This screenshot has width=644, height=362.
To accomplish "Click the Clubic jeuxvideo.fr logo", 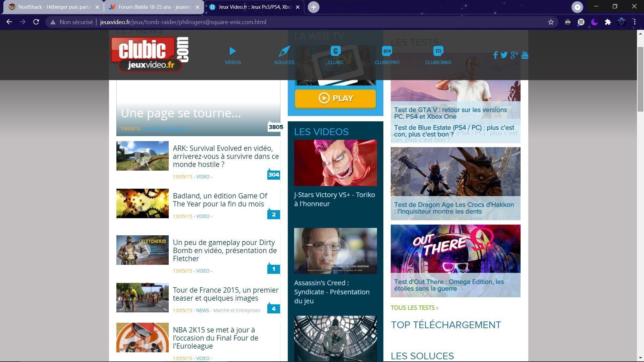I will pyautogui.click(x=150, y=54).
